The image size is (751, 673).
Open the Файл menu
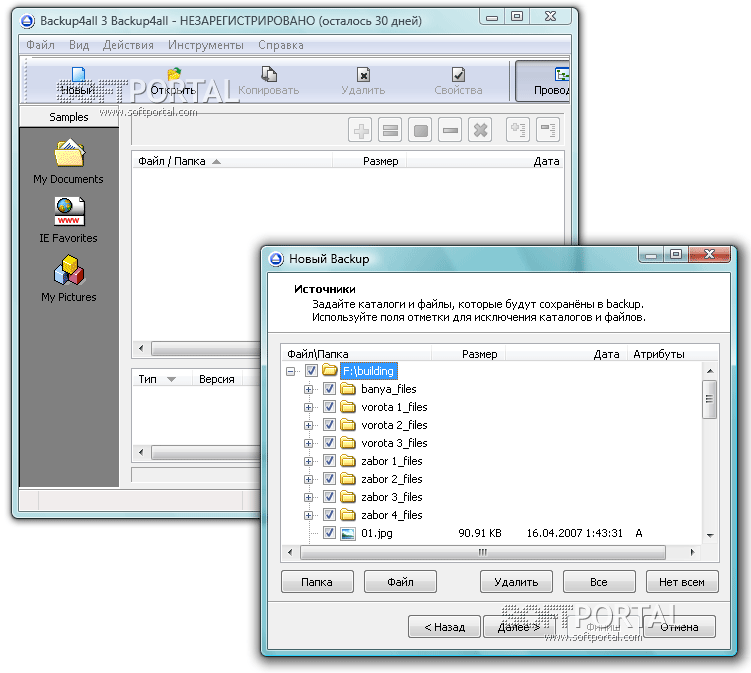coord(40,45)
